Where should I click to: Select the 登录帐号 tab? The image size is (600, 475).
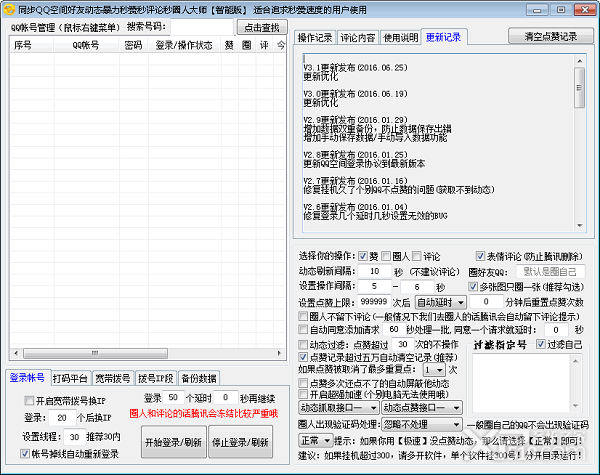[x=27, y=378]
